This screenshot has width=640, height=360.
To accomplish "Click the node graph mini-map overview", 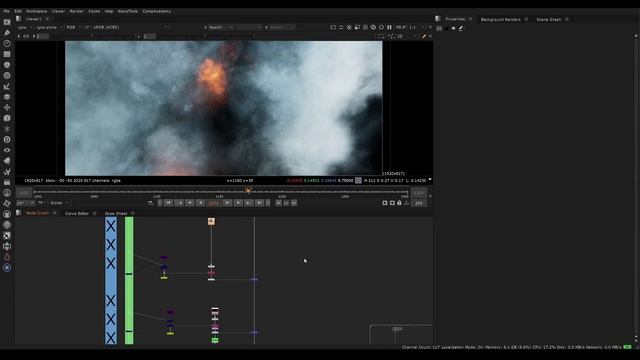I will (401, 335).
